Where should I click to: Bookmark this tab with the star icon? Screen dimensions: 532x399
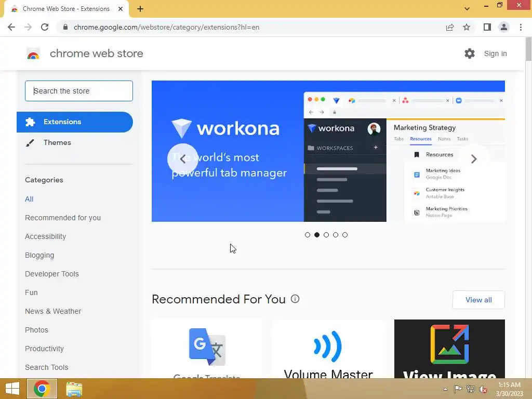(x=467, y=27)
